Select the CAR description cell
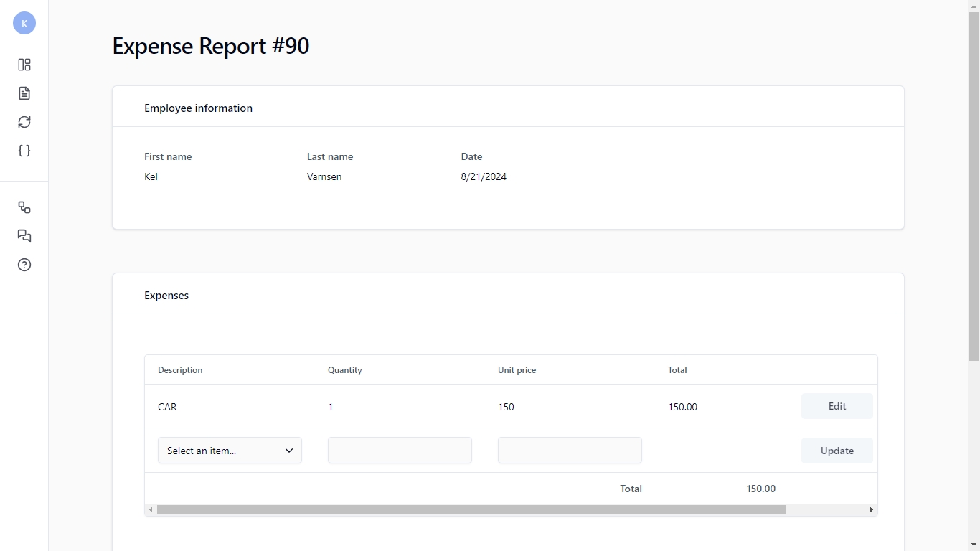The image size is (980, 551). [x=167, y=407]
